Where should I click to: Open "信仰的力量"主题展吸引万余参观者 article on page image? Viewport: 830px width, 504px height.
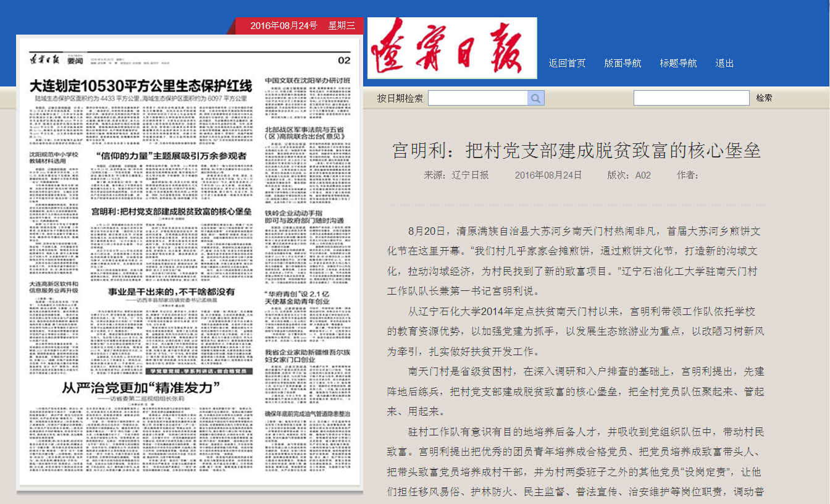[171, 156]
